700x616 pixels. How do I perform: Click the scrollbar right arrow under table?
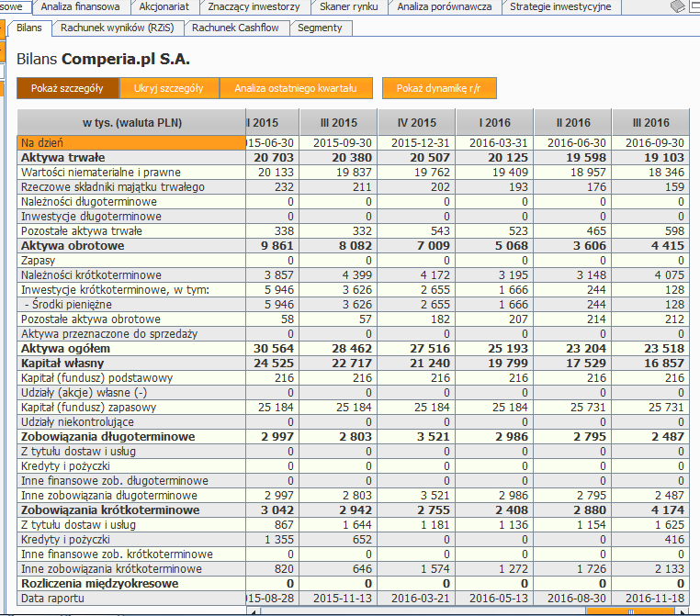[x=683, y=611]
